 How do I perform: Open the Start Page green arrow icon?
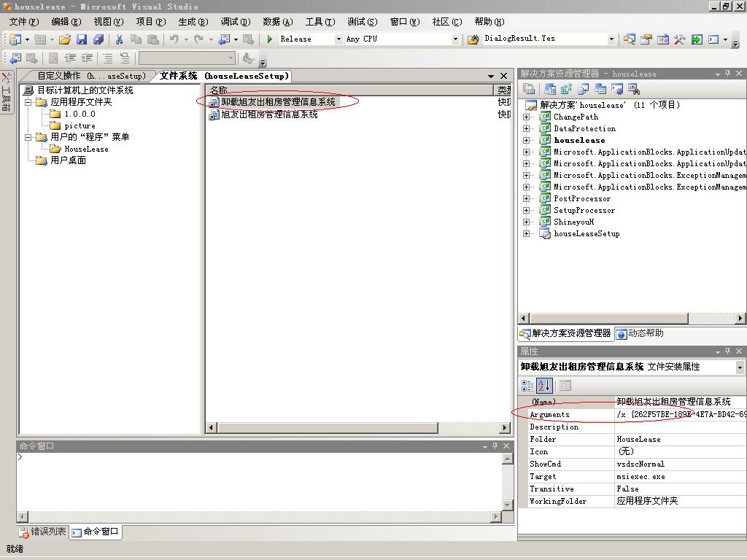697,39
